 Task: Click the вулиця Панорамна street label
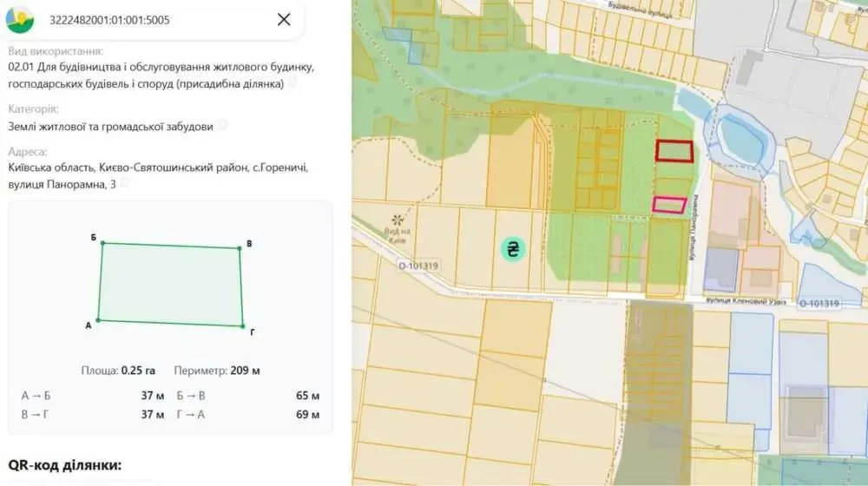(694, 227)
